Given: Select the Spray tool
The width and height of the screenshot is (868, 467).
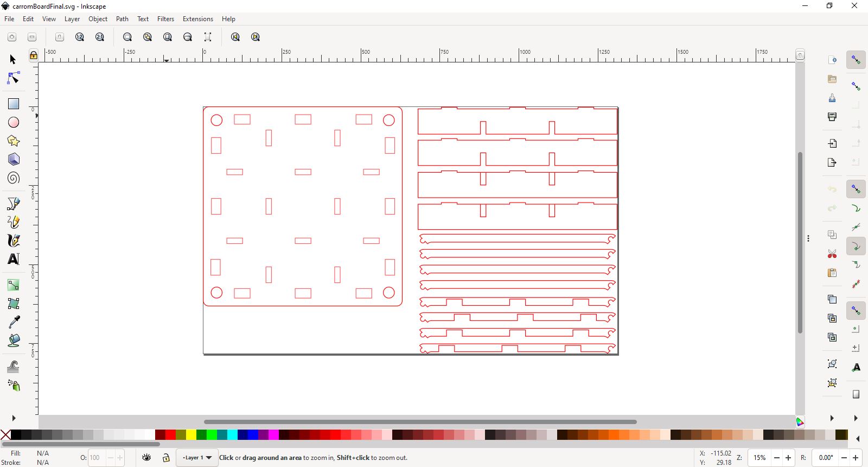Looking at the screenshot, I should (x=13, y=385).
